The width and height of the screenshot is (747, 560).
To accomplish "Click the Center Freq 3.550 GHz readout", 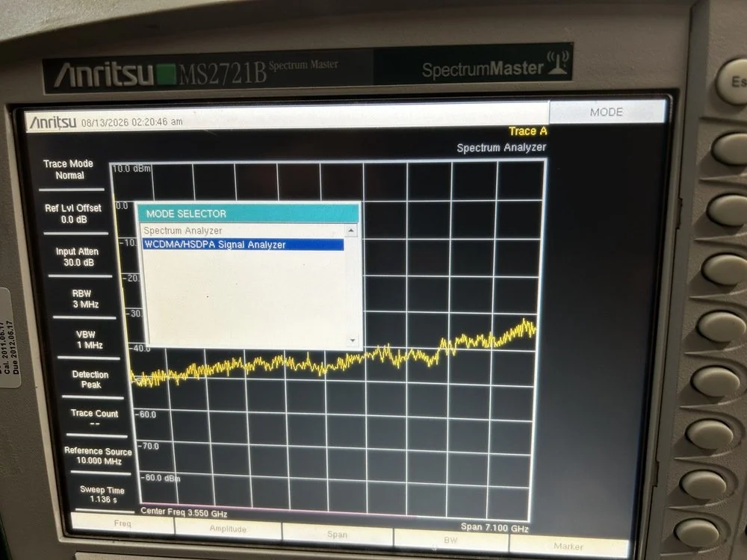I will click(x=184, y=512).
